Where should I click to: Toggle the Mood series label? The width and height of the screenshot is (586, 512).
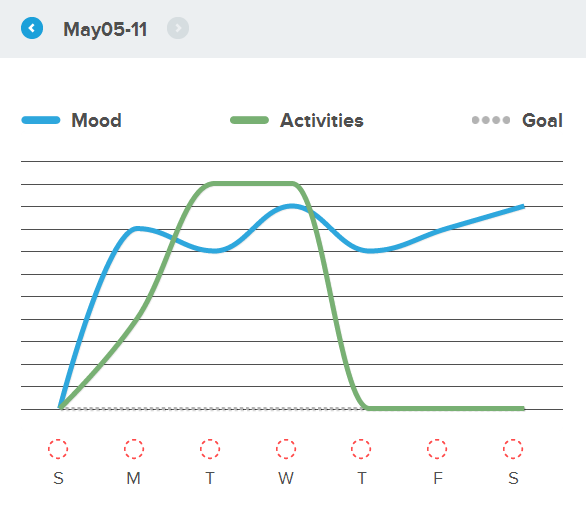[96, 120]
